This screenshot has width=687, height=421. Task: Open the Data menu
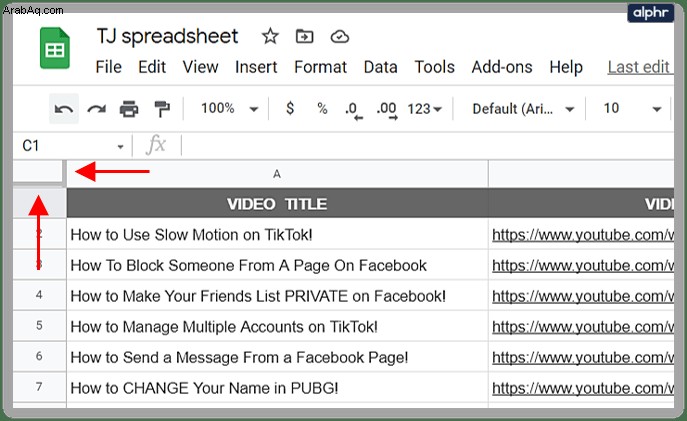(380, 67)
